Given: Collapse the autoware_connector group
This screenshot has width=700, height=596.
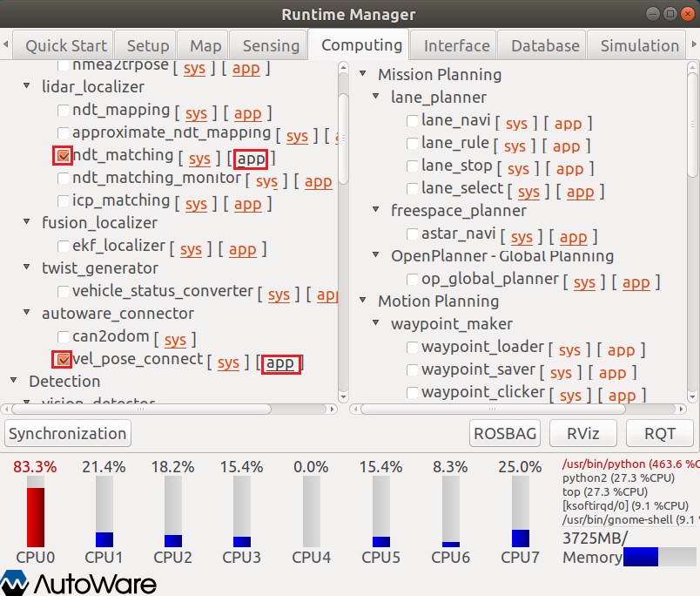Looking at the screenshot, I should coord(27,312).
